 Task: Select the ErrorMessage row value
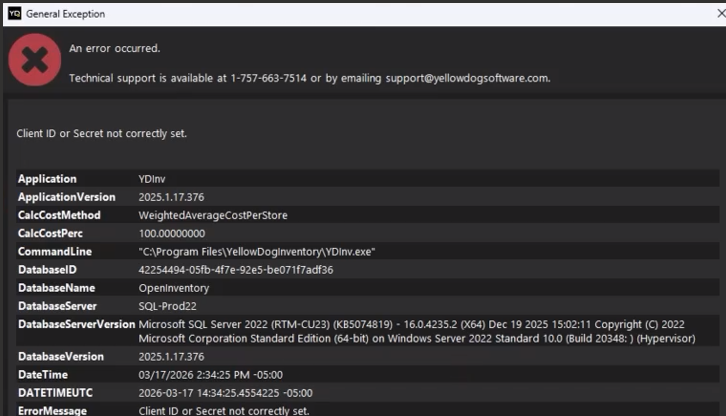[223, 411]
